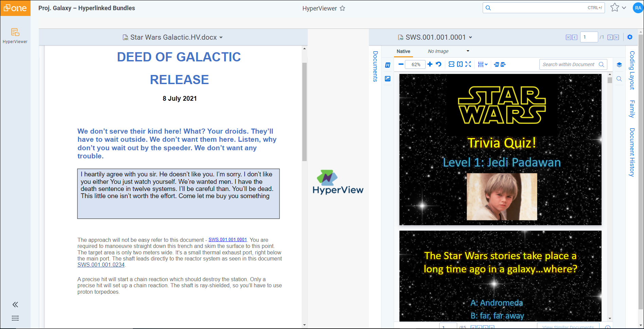Zoom out the document with minus icon
Image resolution: width=644 pixels, height=329 pixels.
(401, 64)
